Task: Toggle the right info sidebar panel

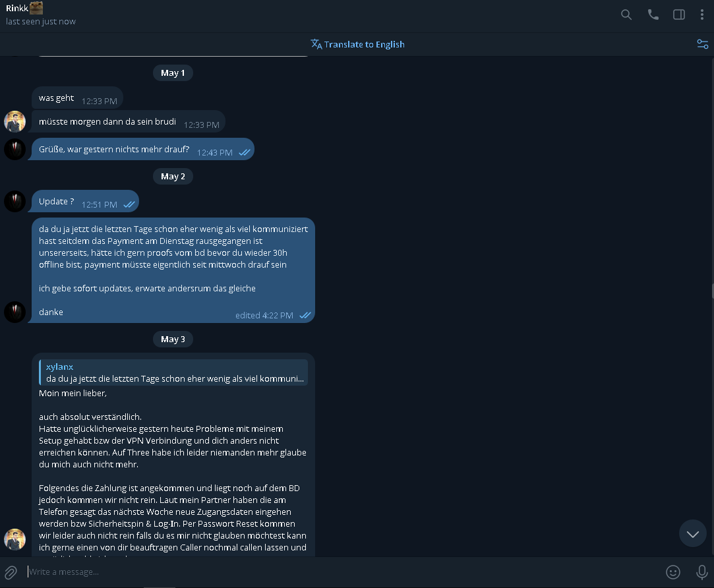Action: click(679, 15)
